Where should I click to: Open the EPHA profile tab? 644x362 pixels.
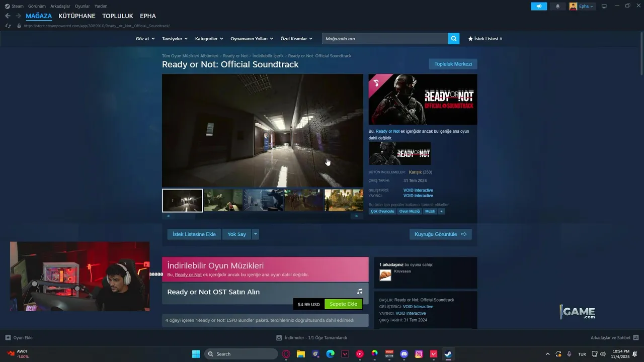(148, 16)
